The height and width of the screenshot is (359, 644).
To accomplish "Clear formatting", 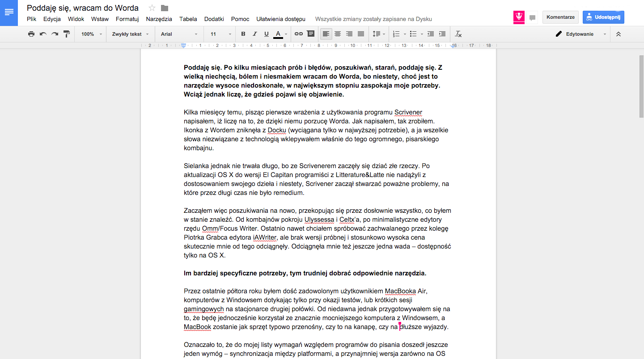I will 458,34.
